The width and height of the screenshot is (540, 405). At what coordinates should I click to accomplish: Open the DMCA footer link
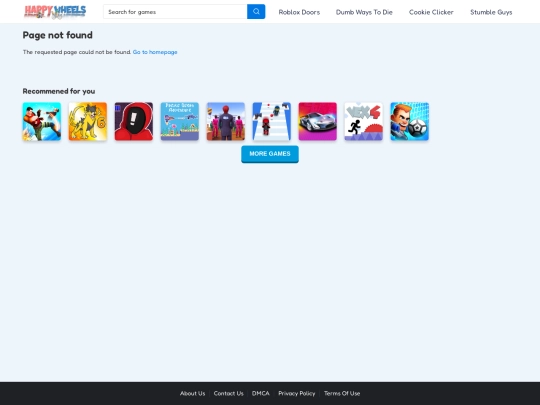(x=261, y=393)
